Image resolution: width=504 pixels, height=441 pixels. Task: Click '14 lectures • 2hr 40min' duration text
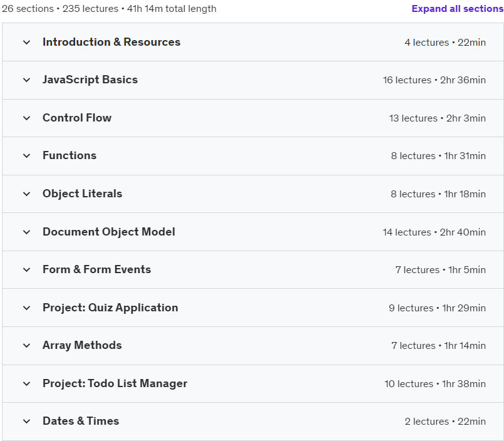pyautogui.click(x=435, y=232)
